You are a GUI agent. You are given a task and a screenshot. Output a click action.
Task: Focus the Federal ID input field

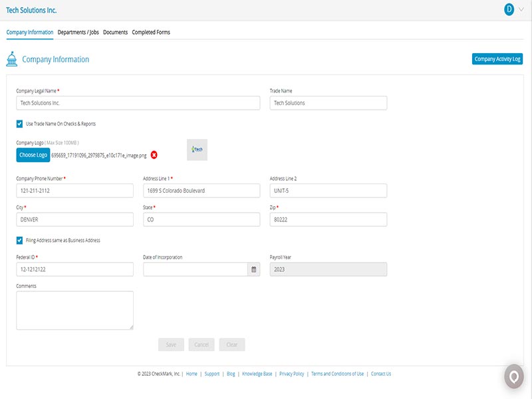(x=74, y=269)
